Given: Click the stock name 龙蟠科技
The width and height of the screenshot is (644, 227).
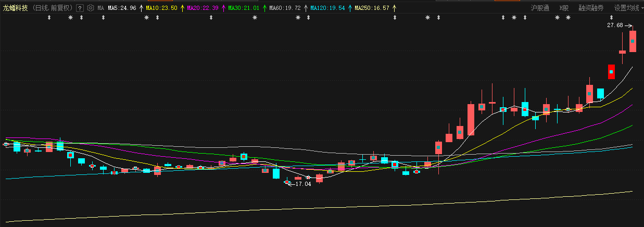Looking at the screenshot, I should [16, 8].
